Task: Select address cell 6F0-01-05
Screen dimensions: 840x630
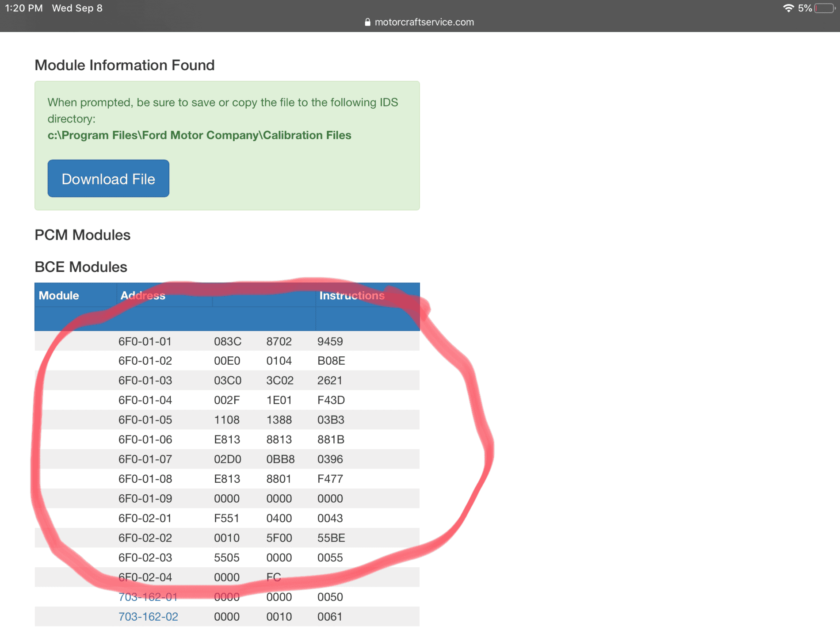Action: click(145, 420)
